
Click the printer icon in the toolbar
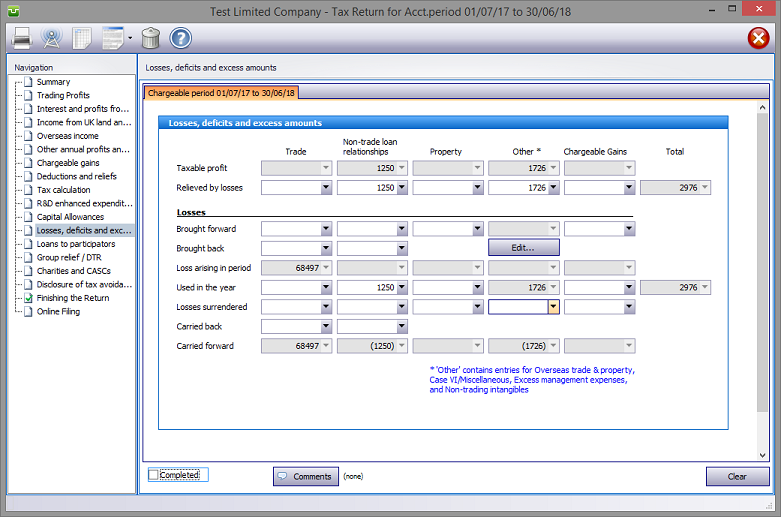pos(21,38)
